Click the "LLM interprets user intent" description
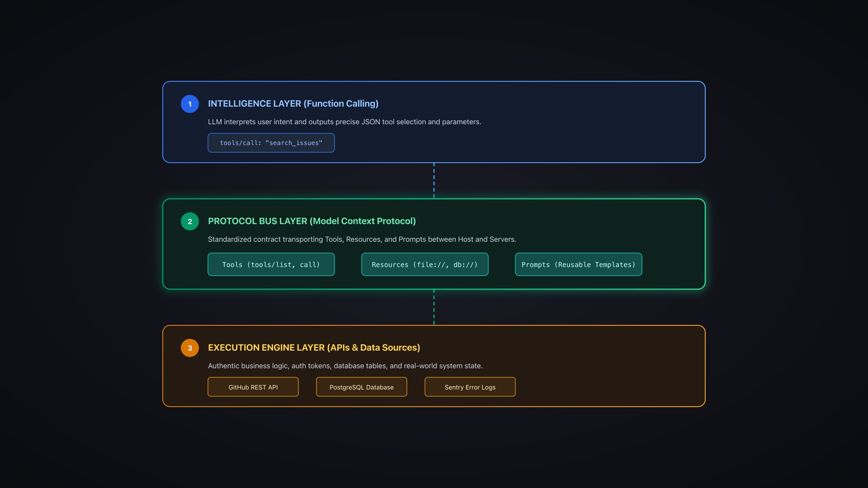868x488 pixels. click(x=344, y=122)
